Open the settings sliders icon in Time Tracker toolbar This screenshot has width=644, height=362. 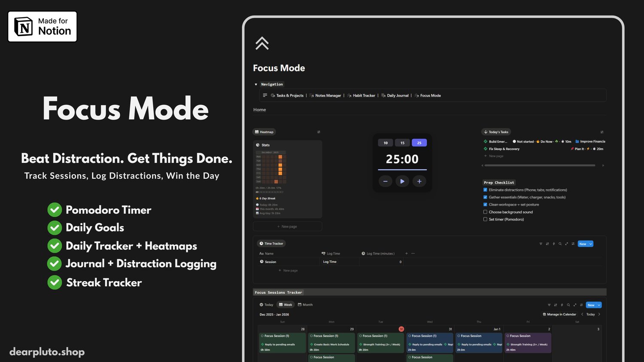tap(573, 244)
